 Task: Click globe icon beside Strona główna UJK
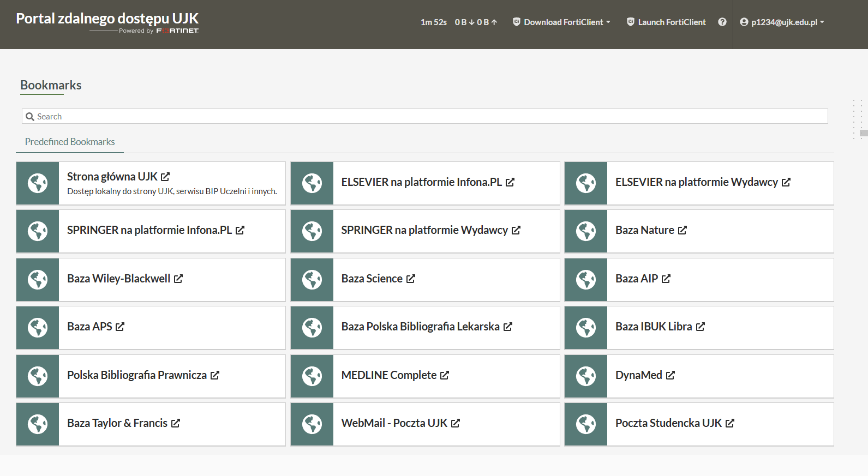tap(38, 183)
